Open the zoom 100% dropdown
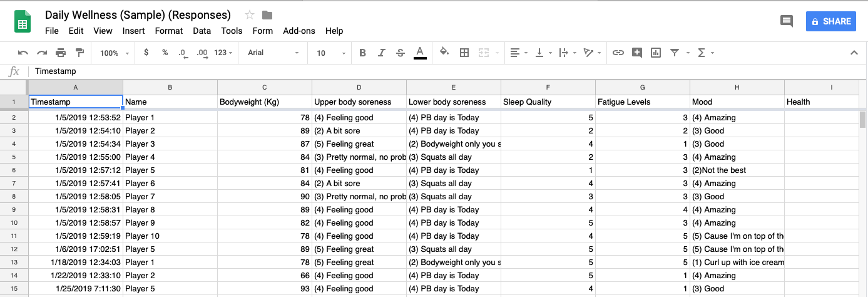 (x=114, y=53)
